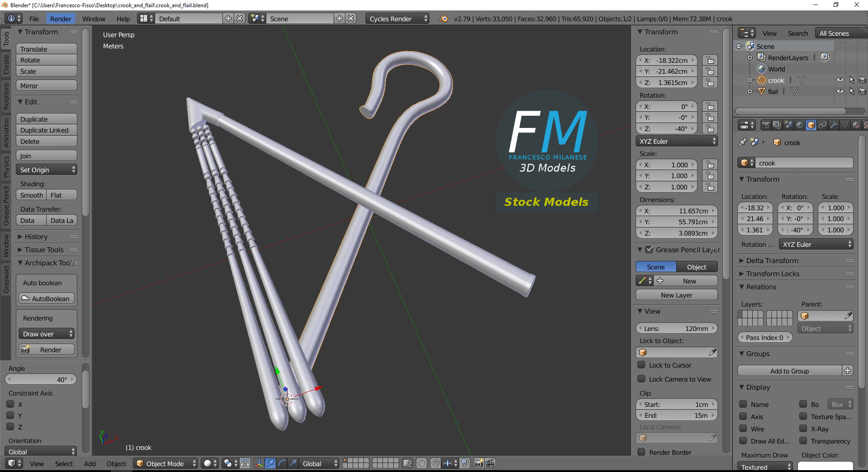Open the Render properties tab (camera icon)

pyautogui.click(x=766, y=125)
